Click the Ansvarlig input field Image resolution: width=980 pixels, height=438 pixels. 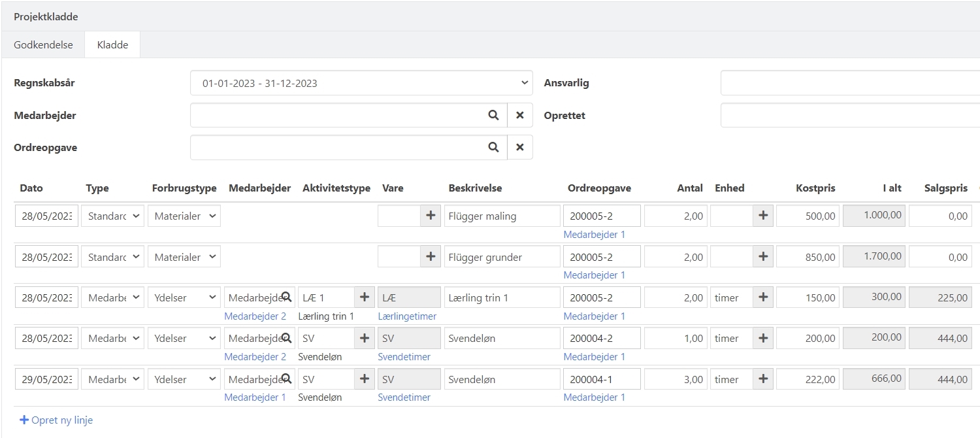pos(849,83)
